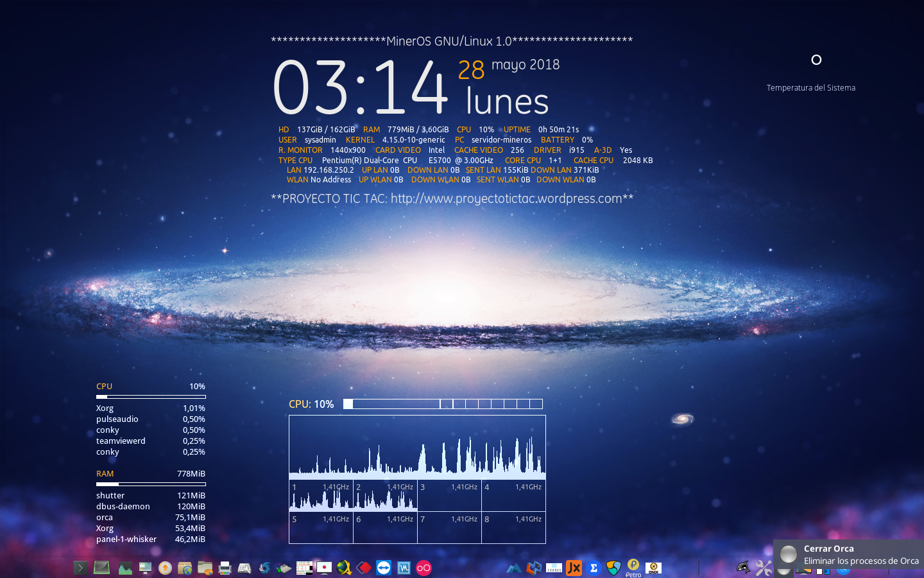This screenshot has height=578, width=924.
Task: Open the disk utility with wrench icon
Action: pyautogui.click(x=246, y=568)
